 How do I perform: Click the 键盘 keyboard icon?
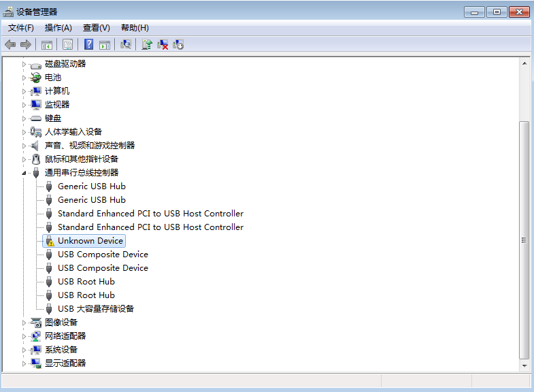point(36,118)
